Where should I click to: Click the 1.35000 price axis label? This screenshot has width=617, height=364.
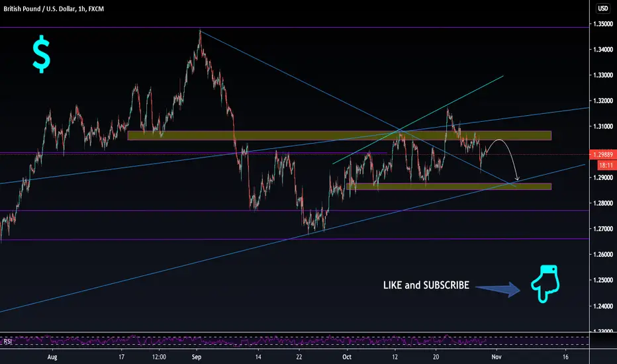click(603, 24)
